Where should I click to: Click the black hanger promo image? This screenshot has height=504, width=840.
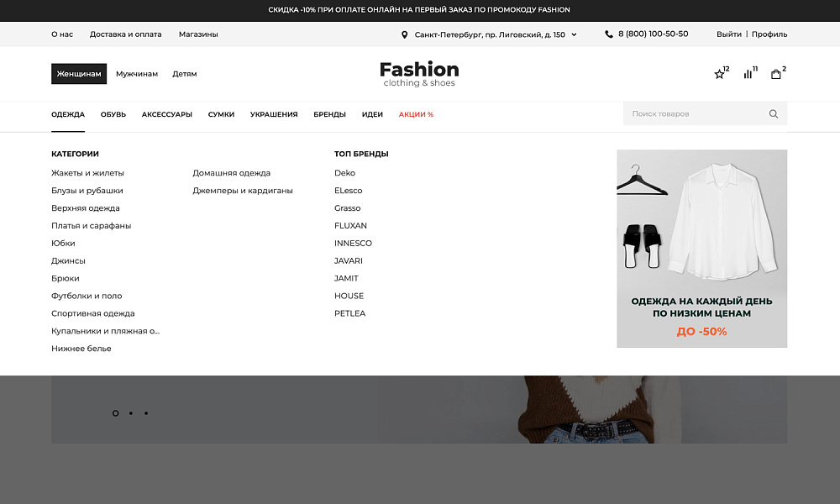coord(641,181)
